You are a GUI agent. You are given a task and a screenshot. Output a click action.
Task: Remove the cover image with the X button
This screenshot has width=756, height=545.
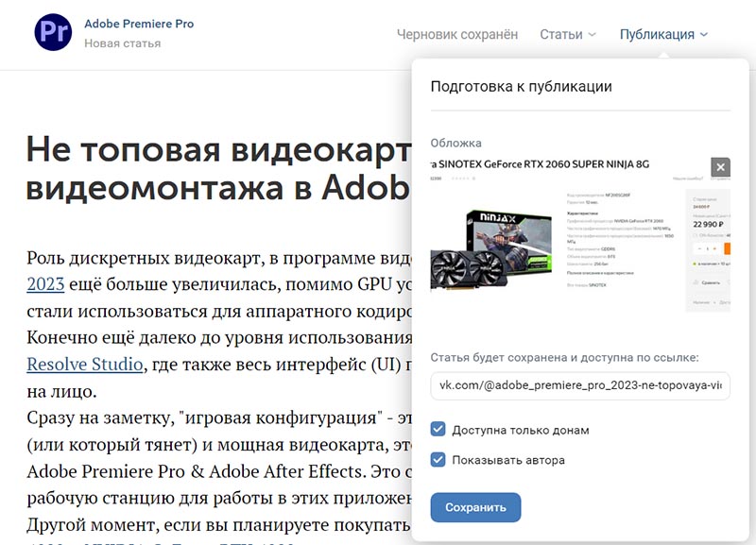tap(720, 167)
